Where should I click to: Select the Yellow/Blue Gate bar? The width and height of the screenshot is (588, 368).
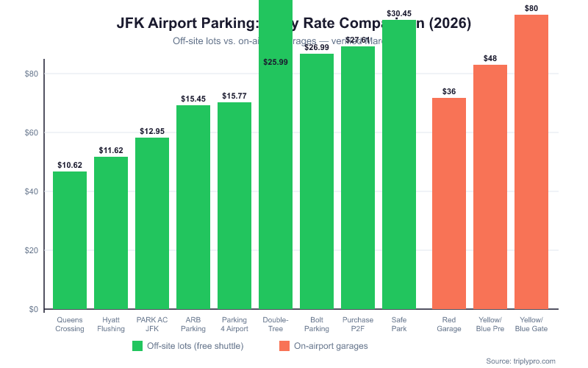(x=531, y=162)
